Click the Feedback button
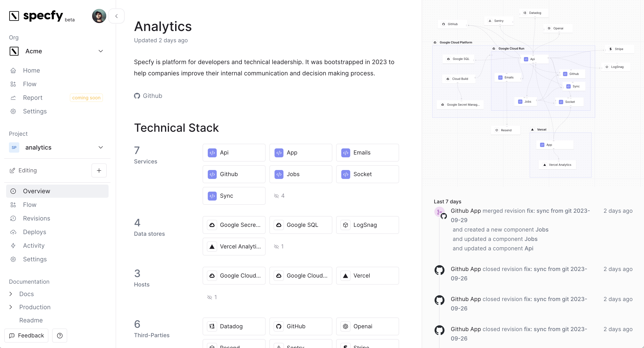Screen dimensions: 644x348 pyautogui.click(x=27, y=336)
